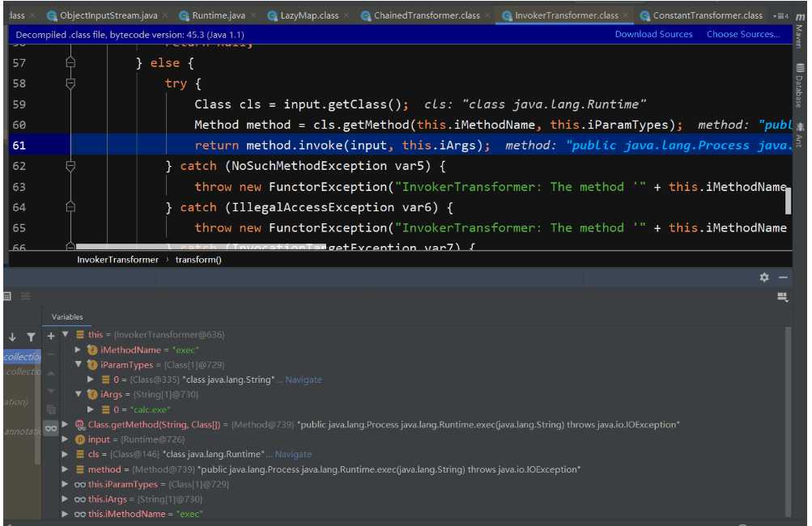
Task: Collapse the 'this' variable node
Action: 66,334
